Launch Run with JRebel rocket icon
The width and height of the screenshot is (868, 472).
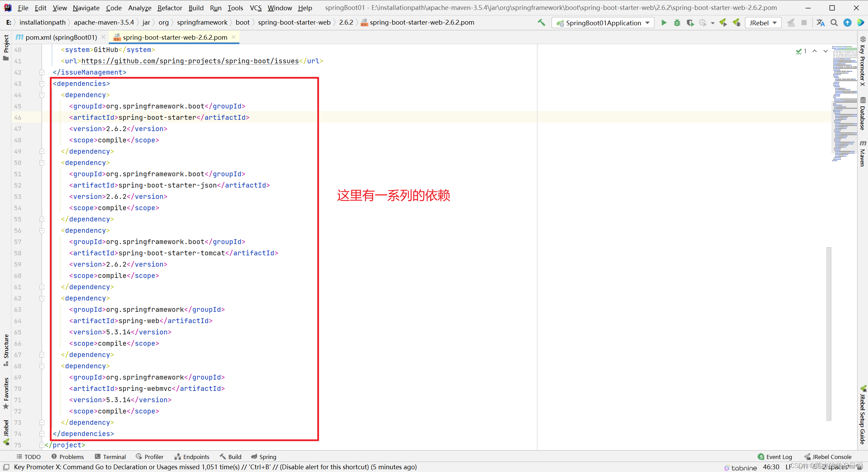point(723,23)
